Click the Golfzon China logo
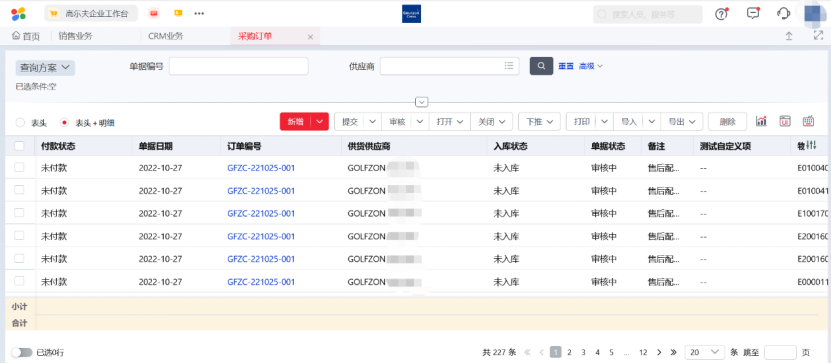 point(411,14)
